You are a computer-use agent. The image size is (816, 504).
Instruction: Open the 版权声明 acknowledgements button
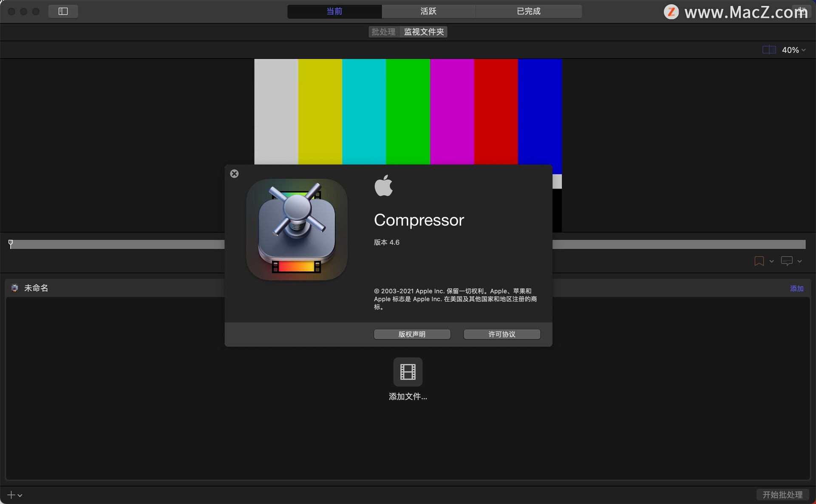click(412, 334)
